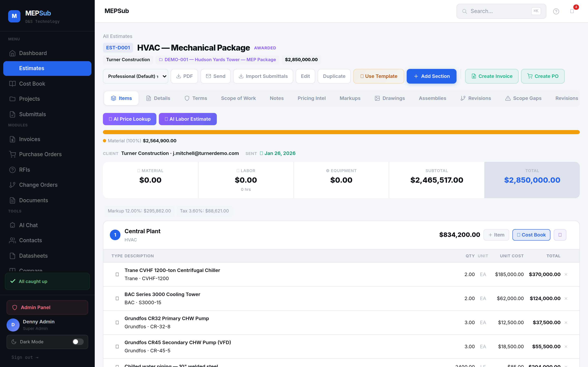Open the help question-mark icon in the header
Screen dimensions: 588x367
click(x=556, y=11)
